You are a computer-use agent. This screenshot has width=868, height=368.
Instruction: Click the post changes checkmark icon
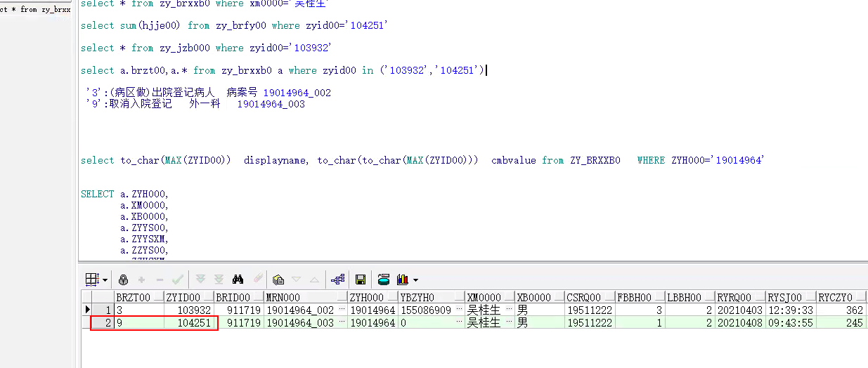(x=178, y=279)
